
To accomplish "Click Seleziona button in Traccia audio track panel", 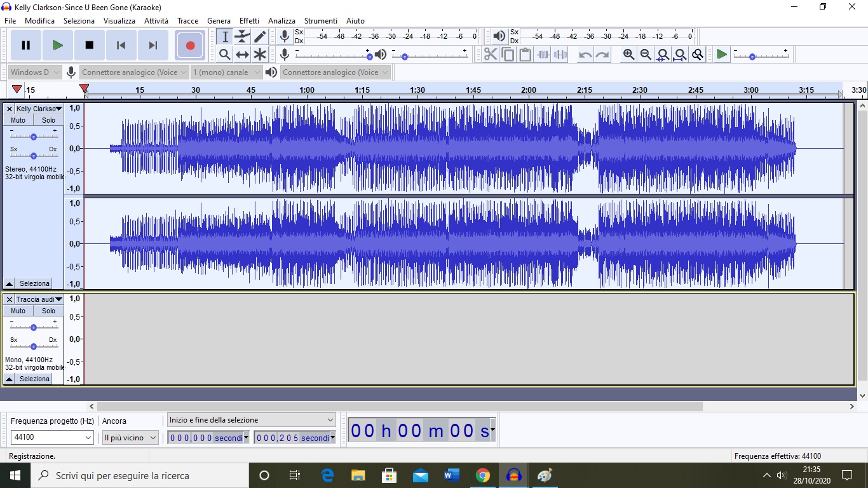I will coord(34,379).
